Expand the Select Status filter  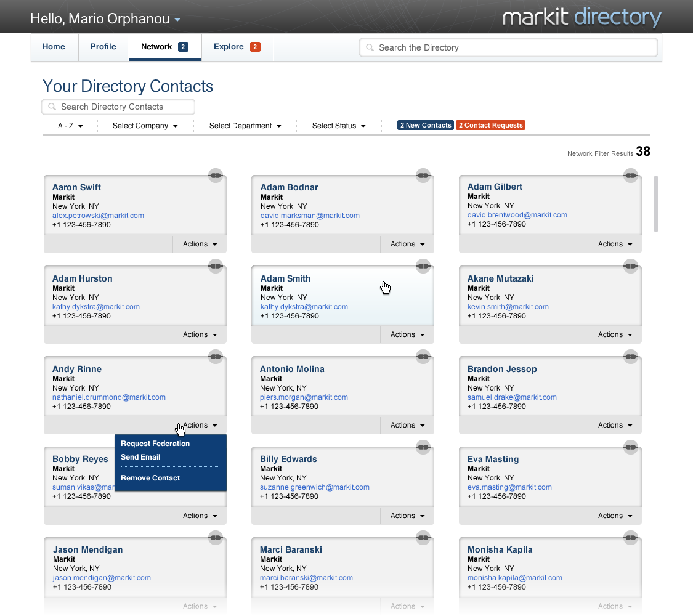[338, 126]
